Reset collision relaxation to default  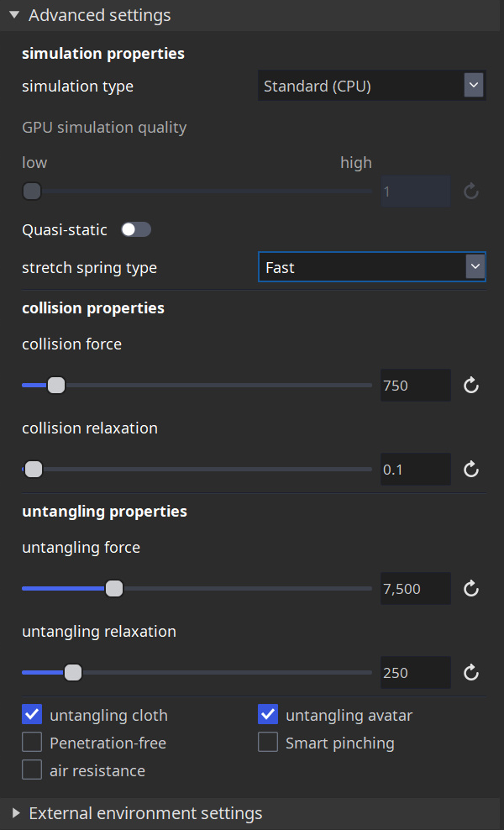470,469
